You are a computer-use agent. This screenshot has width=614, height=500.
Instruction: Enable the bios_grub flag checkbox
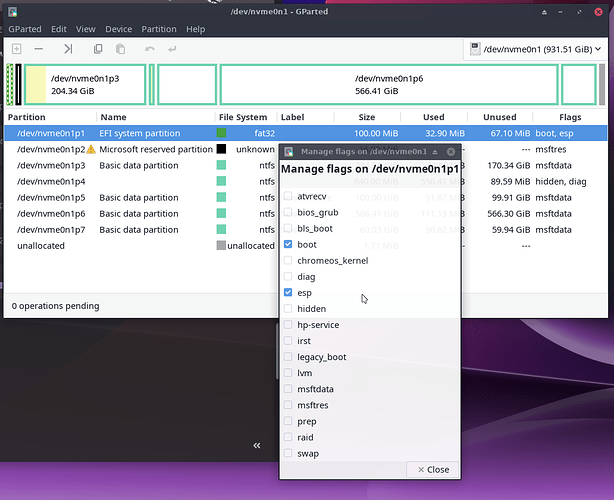pos(288,212)
